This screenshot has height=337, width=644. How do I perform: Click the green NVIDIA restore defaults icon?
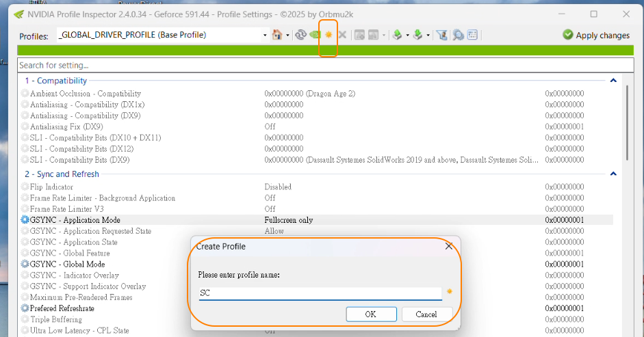point(314,35)
